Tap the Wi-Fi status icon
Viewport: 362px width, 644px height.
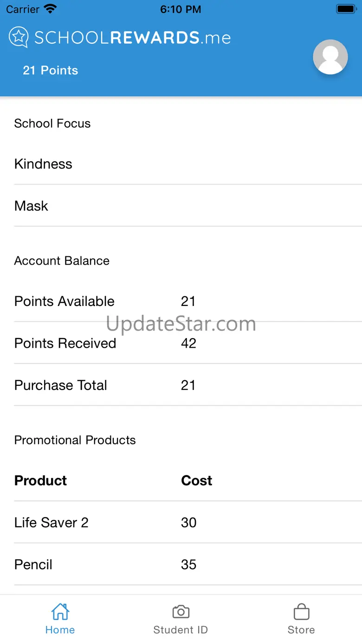click(x=50, y=9)
